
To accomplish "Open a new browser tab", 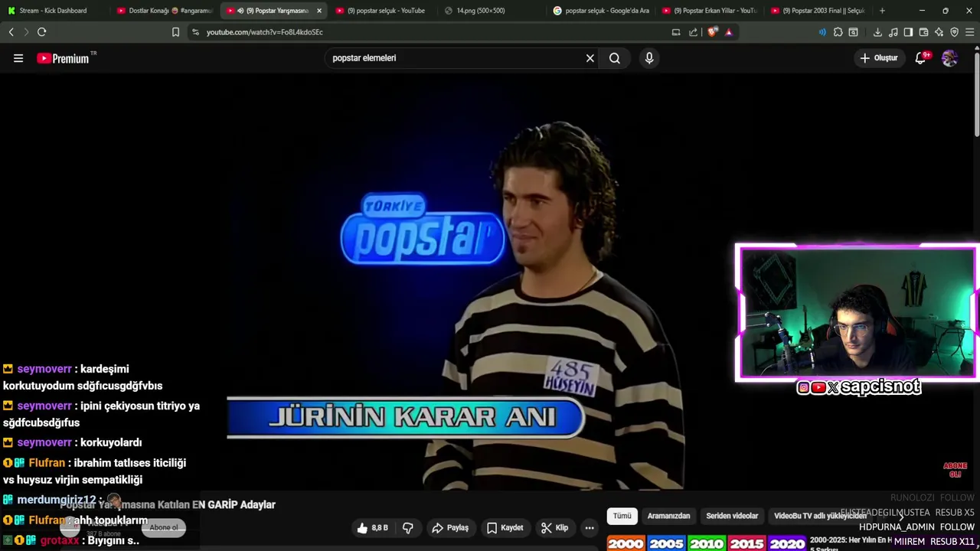I will 882,11.
